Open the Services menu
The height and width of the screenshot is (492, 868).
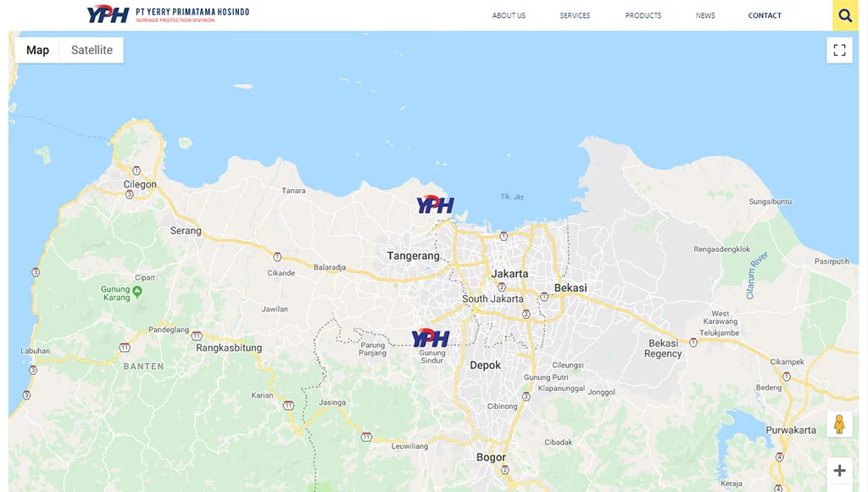575,15
